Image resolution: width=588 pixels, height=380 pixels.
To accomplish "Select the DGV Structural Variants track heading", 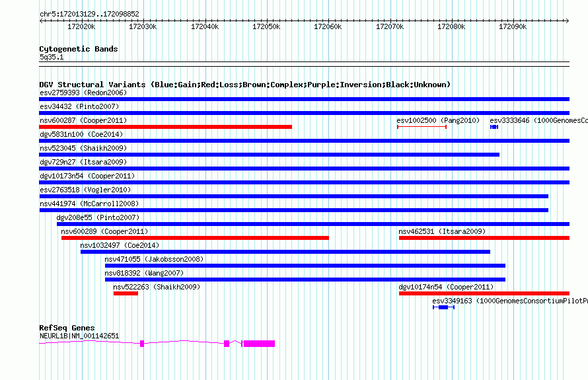I will tap(245, 85).
